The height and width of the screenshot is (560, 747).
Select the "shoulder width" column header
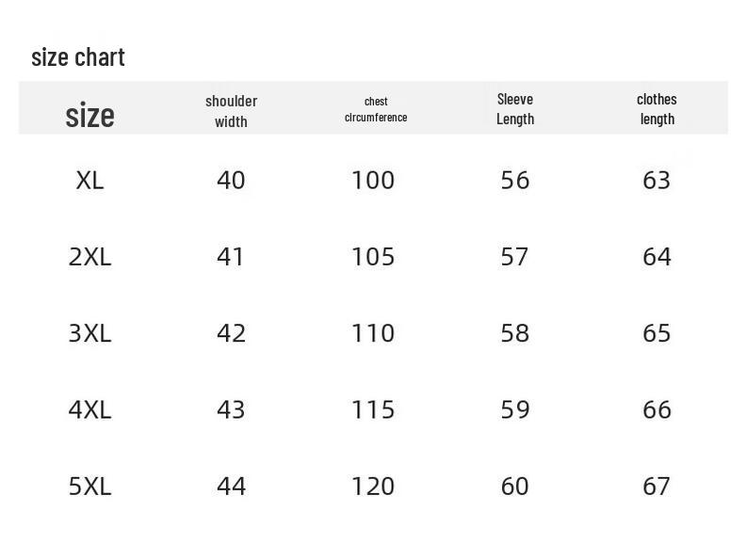click(x=231, y=110)
